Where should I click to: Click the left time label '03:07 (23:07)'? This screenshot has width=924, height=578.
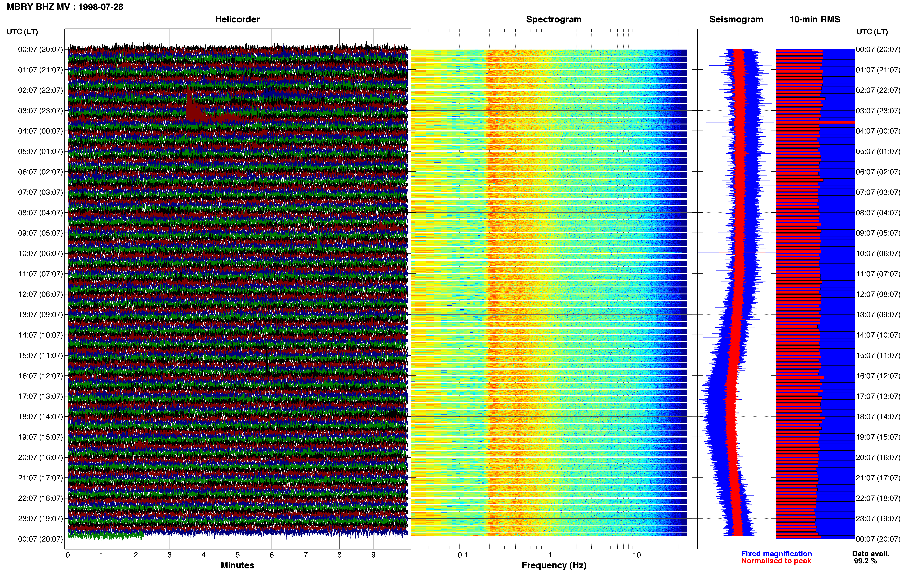click(41, 111)
